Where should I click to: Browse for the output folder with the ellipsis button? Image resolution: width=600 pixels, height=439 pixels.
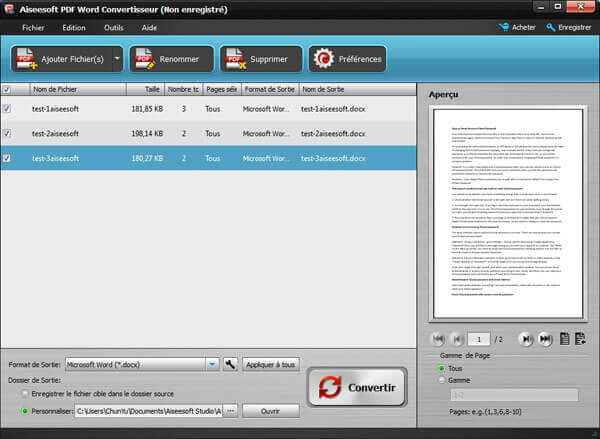[x=230, y=411]
